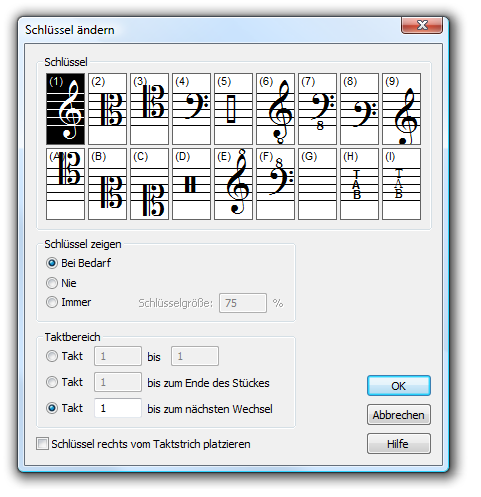This screenshot has height=497, width=481.
Task: Confirm with the OK button
Action: click(x=399, y=386)
